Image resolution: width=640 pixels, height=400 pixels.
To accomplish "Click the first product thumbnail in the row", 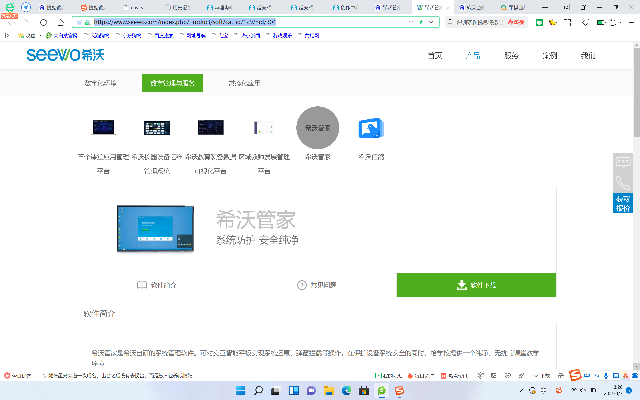I will tap(103, 128).
